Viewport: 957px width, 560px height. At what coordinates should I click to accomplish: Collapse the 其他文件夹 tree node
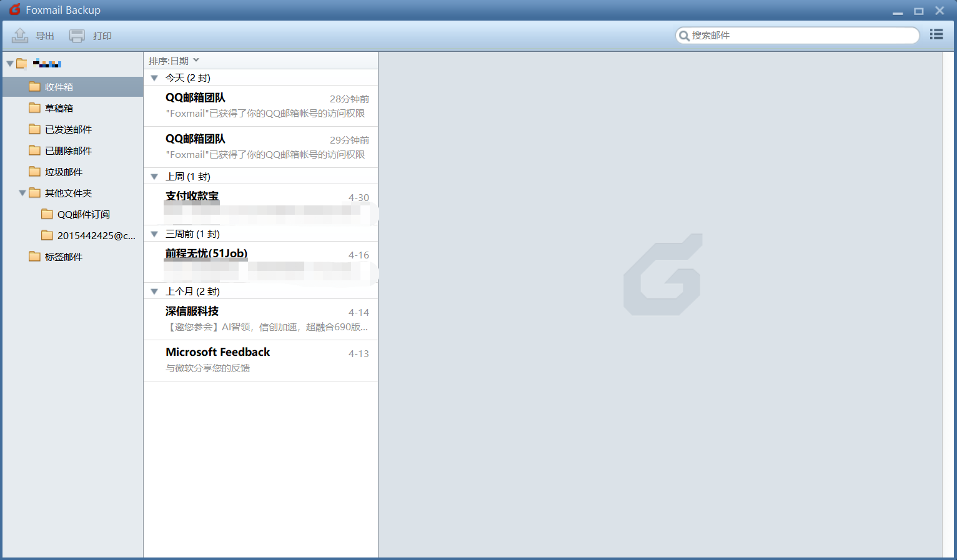[22, 193]
